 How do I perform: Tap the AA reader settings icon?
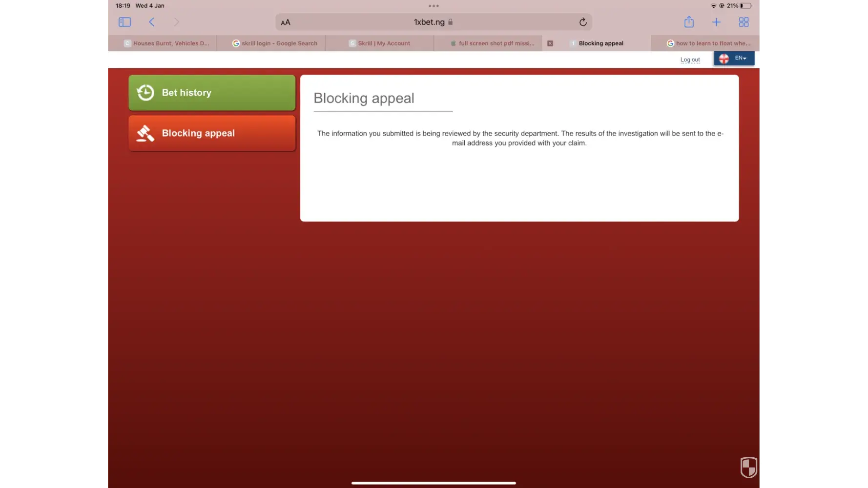point(286,22)
